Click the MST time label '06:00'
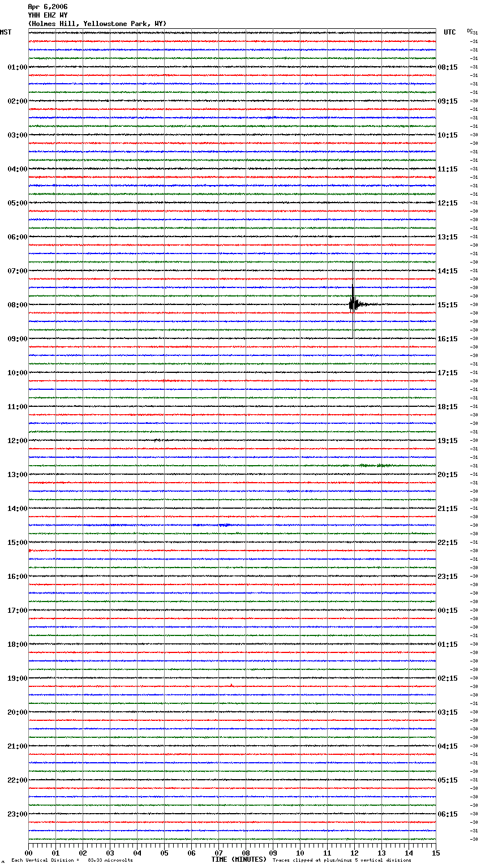Screen dimensions: 481x868 [x=18, y=237]
